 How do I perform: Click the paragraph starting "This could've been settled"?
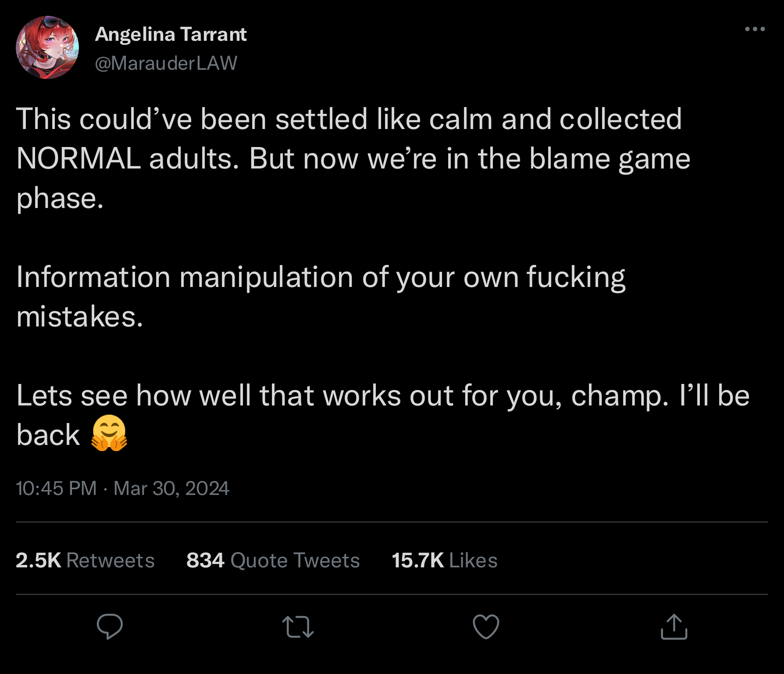[x=349, y=158]
